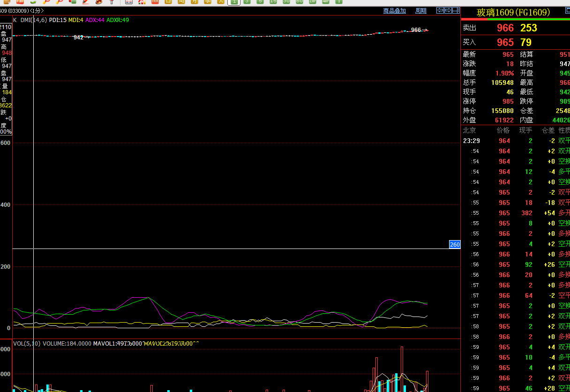
Task: Select the monthly (月) period icon
Action: [x=195, y=2]
